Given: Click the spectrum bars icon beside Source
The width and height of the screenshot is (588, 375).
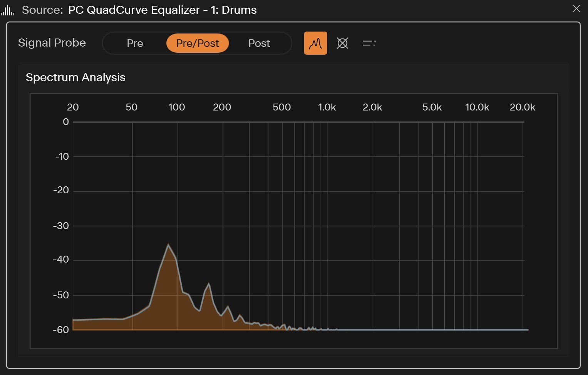Looking at the screenshot, I should 7,10.
